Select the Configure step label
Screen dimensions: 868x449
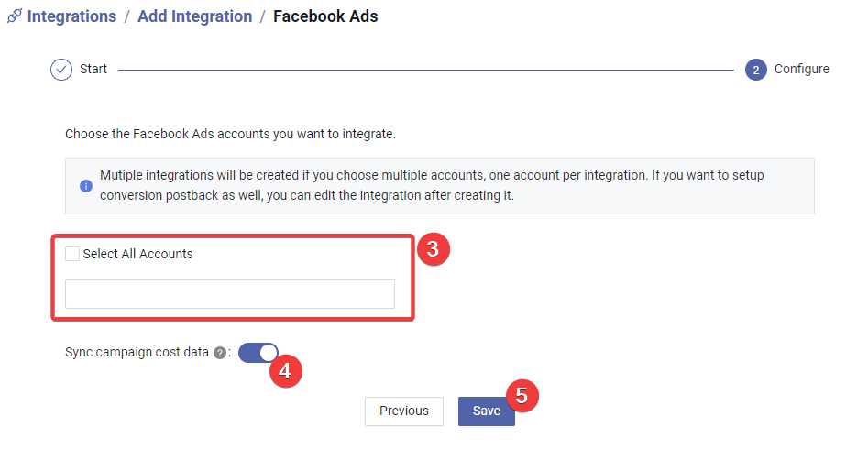click(x=802, y=70)
